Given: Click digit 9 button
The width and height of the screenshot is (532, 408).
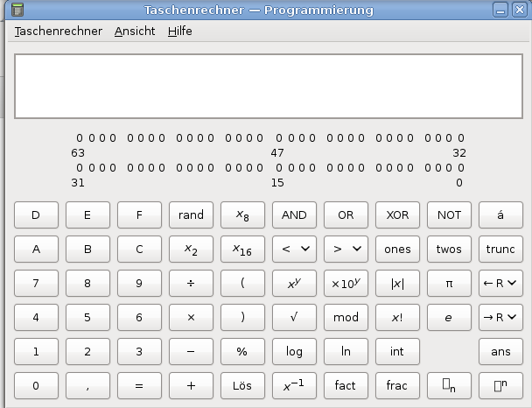Looking at the screenshot, I should 139,283.
